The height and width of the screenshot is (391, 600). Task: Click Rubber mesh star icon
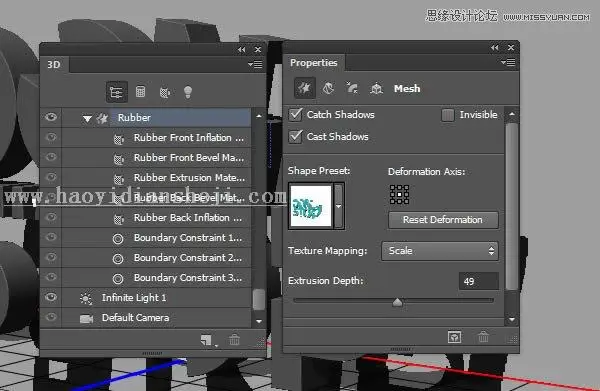point(102,118)
